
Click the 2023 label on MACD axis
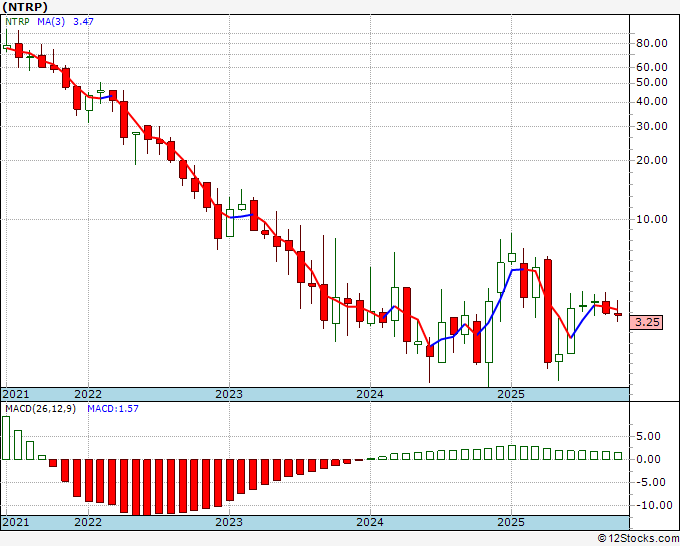tap(229, 522)
